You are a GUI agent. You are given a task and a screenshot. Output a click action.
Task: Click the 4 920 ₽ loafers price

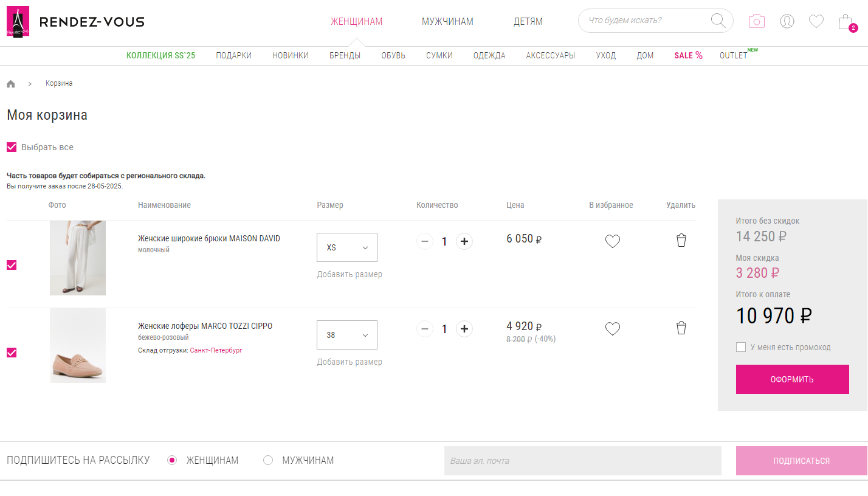pyautogui.click(x=524, y=326)
